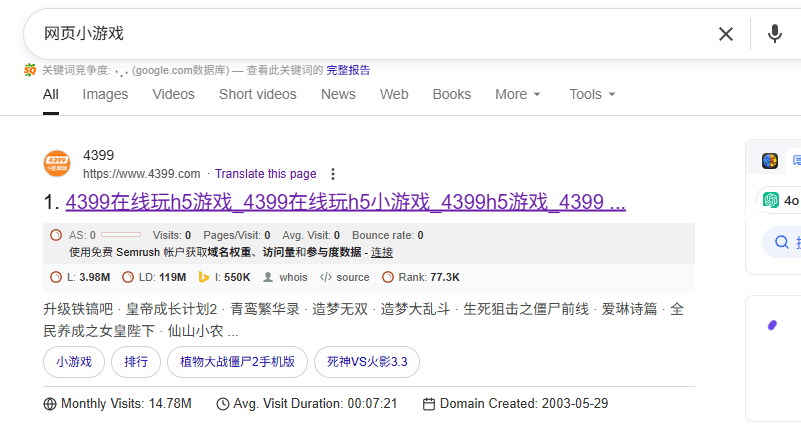
Task: Click the L: 3.98M backlinks value
Action: point(88,277)
